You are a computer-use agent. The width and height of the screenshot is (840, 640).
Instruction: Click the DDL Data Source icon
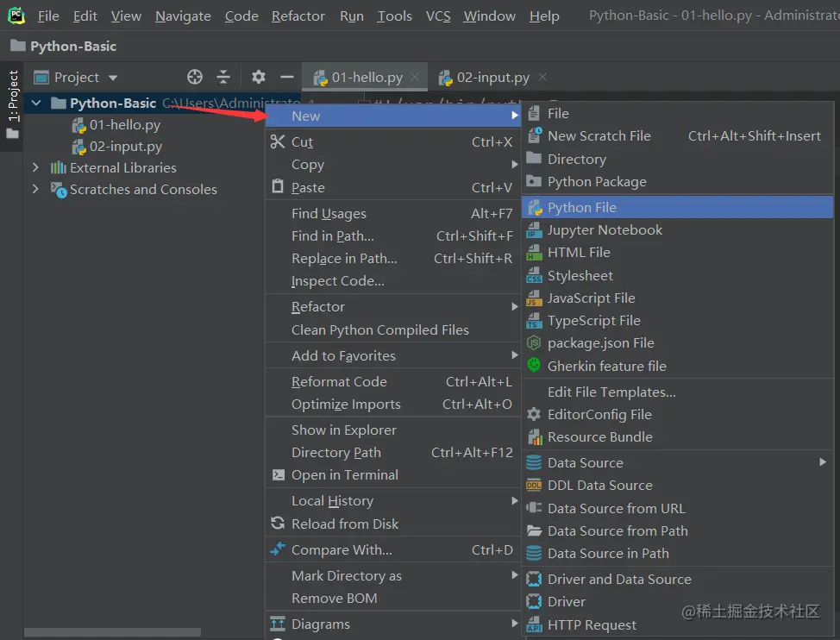534,486
